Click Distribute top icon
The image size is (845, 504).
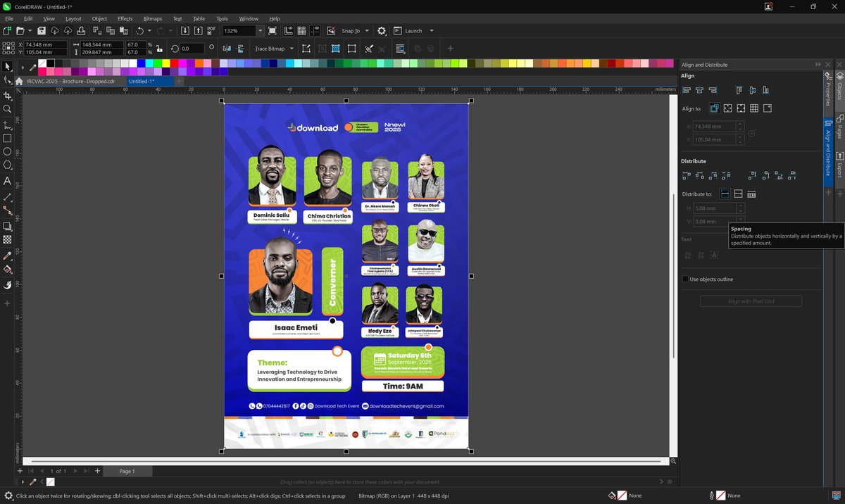753,175
